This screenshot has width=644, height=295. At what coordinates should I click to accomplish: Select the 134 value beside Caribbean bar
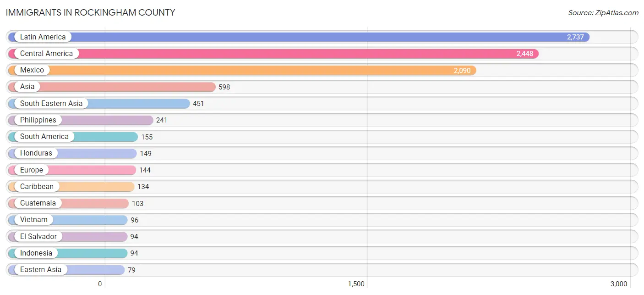(143, 187)
